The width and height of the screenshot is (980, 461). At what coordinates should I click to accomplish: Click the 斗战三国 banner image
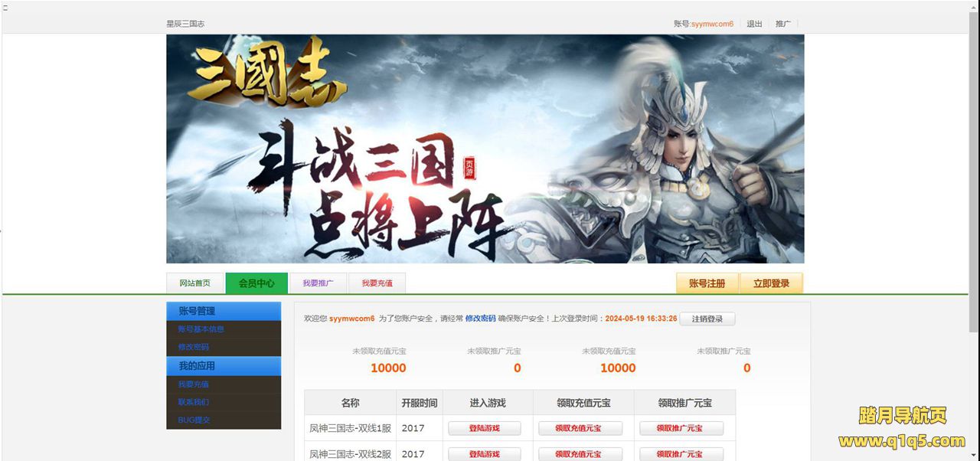coord(485,149)
